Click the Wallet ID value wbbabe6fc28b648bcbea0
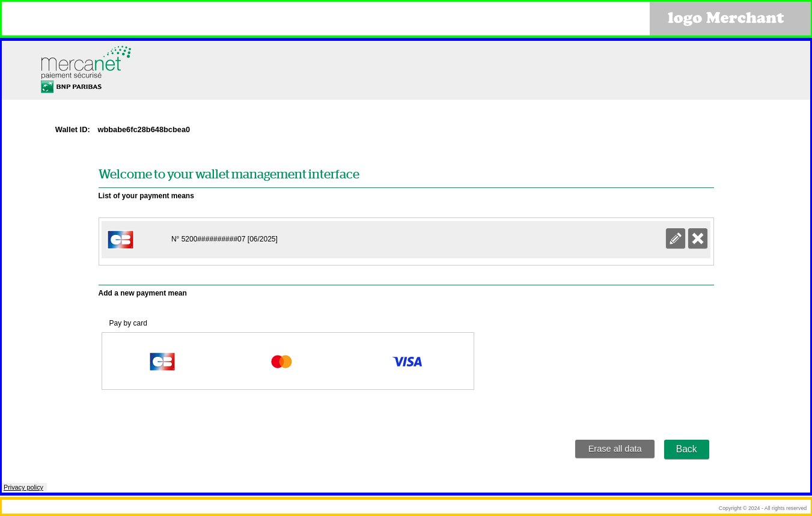Screen dimensions: 812x516 pyautogui.click(x=144, y=129)
